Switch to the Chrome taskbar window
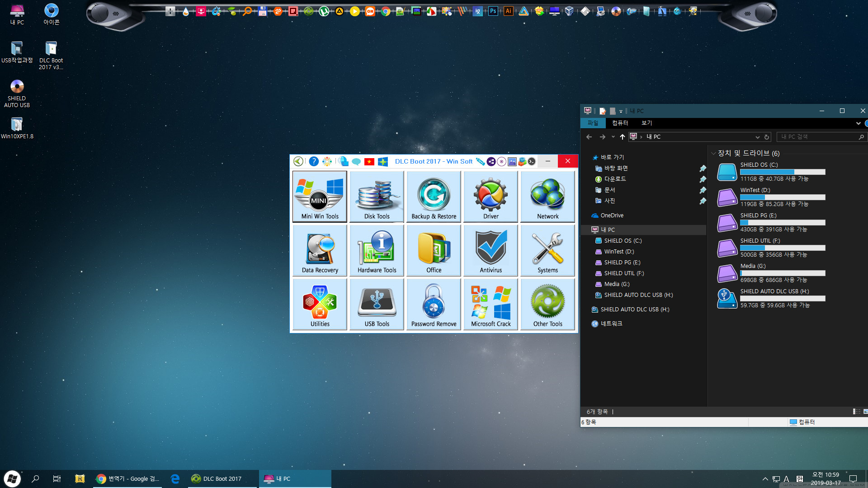This screenshot has width=868, height=488. (x=127, y=479)
